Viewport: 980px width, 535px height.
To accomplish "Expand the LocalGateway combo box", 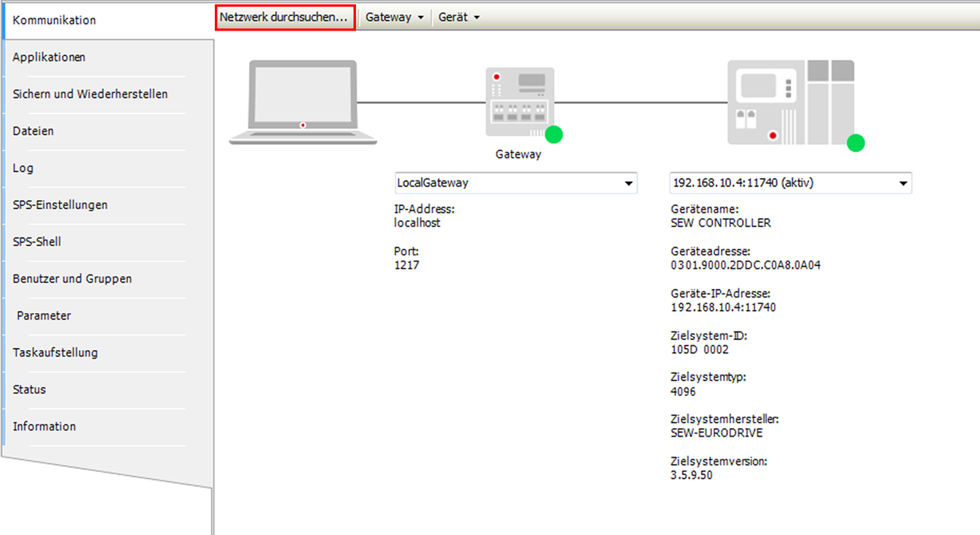I will point(628,183).
